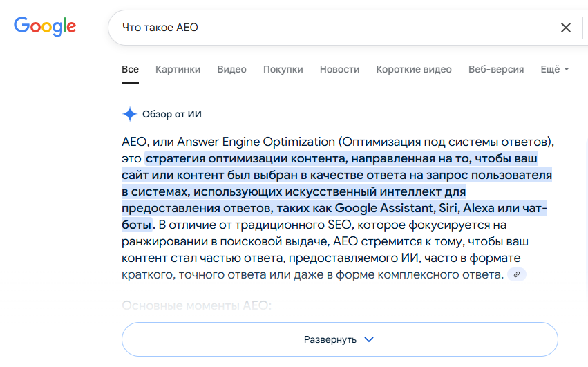Open the 'Покупки' tab
588x367 pixels.
click(x=283, y=69)
